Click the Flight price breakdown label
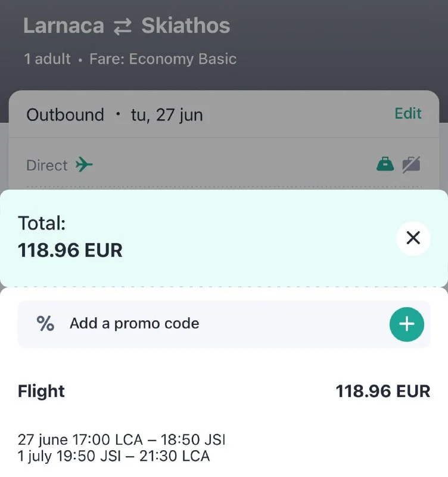 pyautogui.click(x=42, y=391)
